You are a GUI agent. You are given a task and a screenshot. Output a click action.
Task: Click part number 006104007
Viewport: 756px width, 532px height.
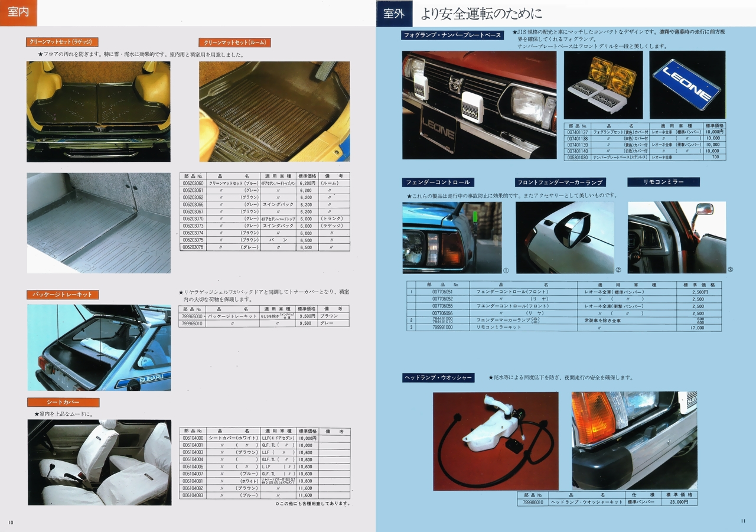(193, 474)
